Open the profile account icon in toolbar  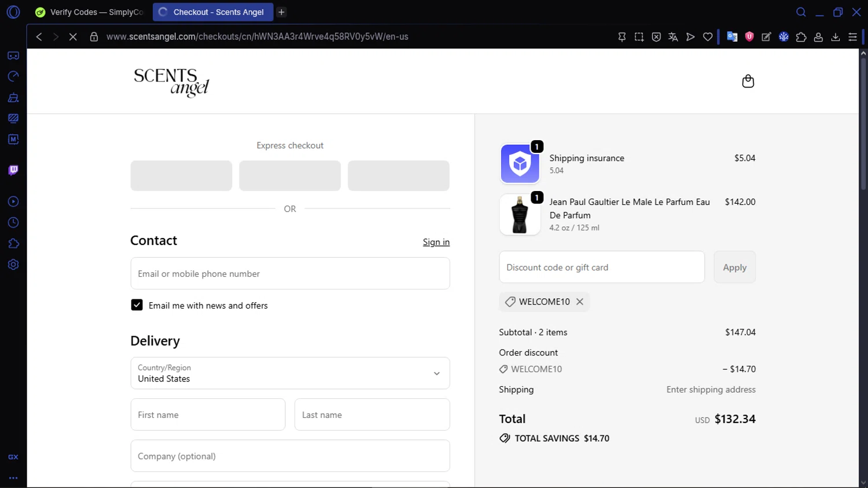coord(818,36)
